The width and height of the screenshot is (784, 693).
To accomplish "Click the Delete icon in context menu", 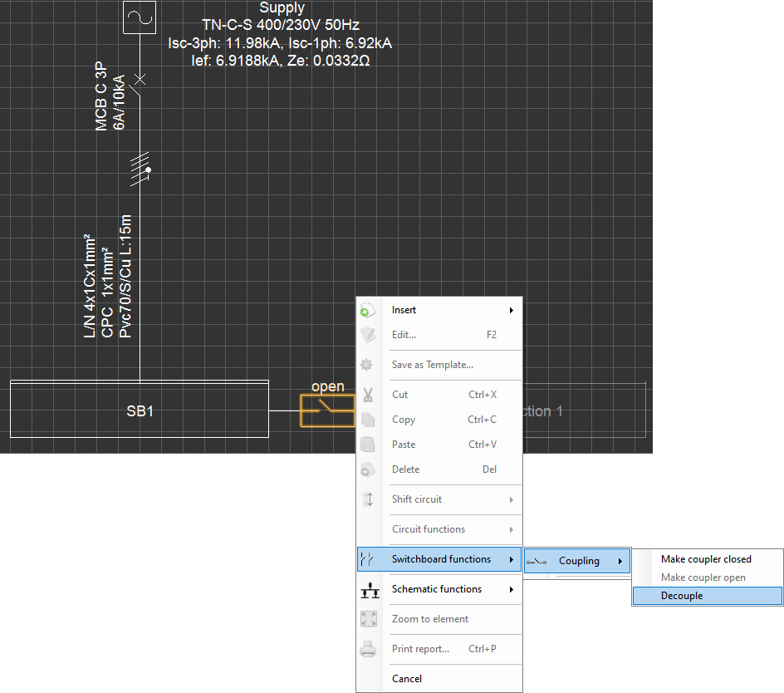I will pyautogui.click(x=367, y=469).
